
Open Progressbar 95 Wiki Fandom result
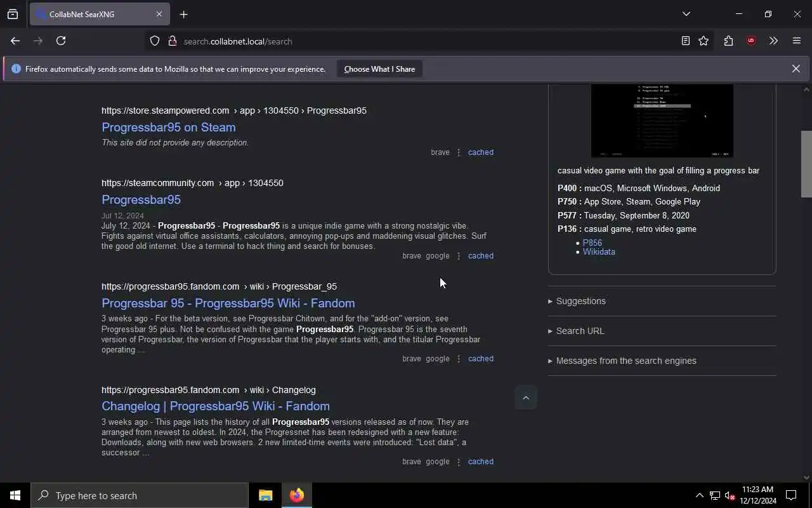point(228,303)
